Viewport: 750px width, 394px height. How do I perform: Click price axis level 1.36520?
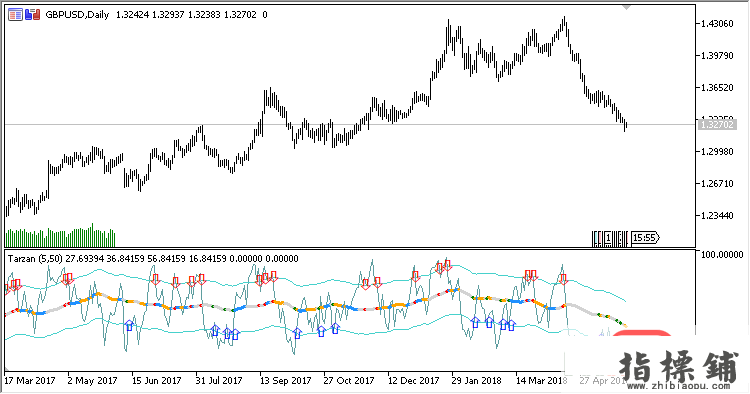717,88
